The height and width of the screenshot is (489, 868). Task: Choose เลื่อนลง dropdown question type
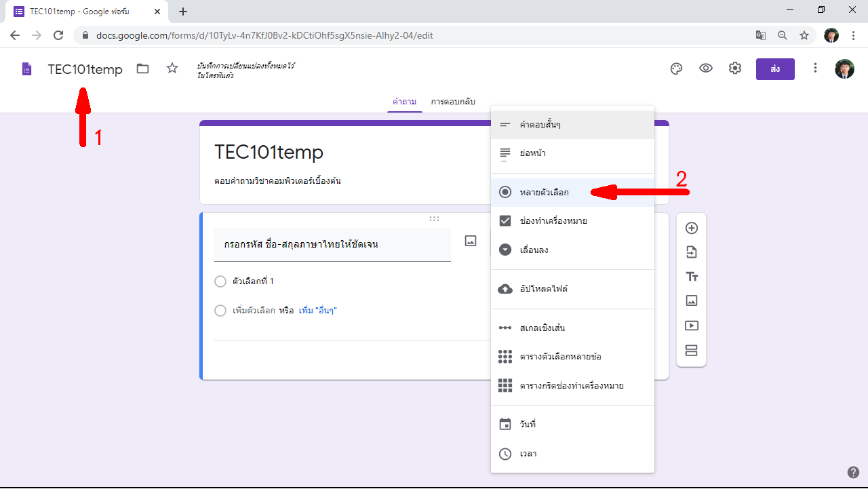(x=534, y=250)
